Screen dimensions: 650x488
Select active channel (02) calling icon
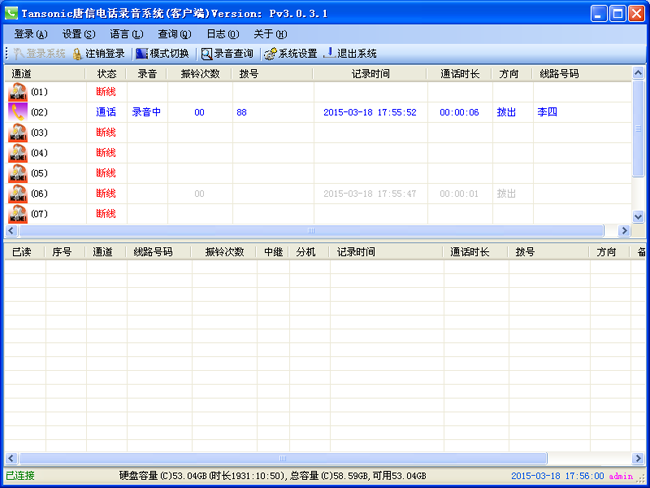[18, 112]
